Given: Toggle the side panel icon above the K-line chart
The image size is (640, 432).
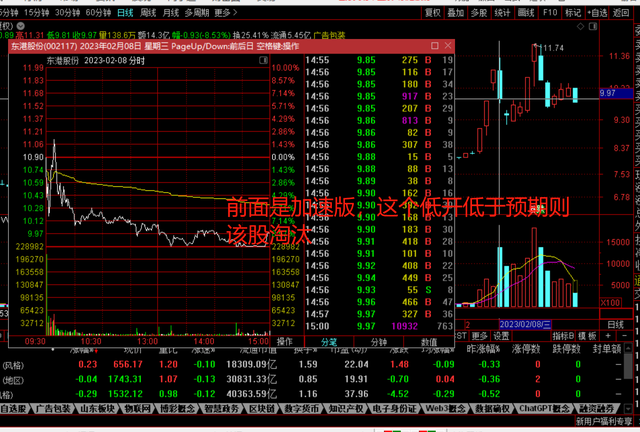Looking at the screenshot, I should [x=593, y=27].
